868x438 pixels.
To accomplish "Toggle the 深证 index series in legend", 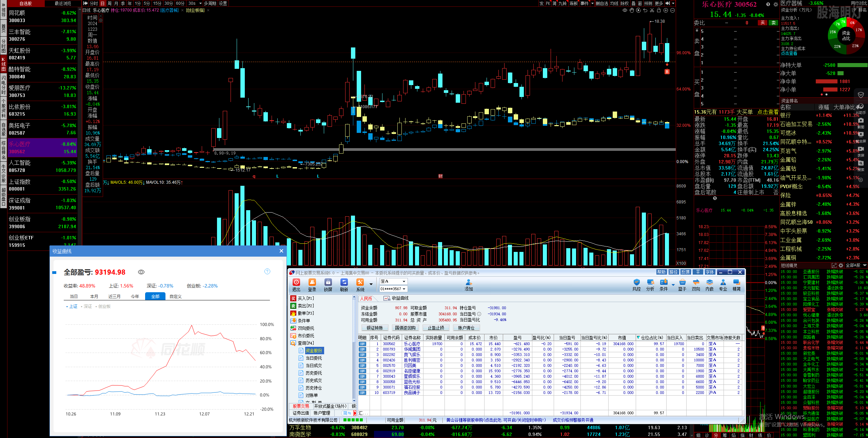I will click(x=87, y=306).
